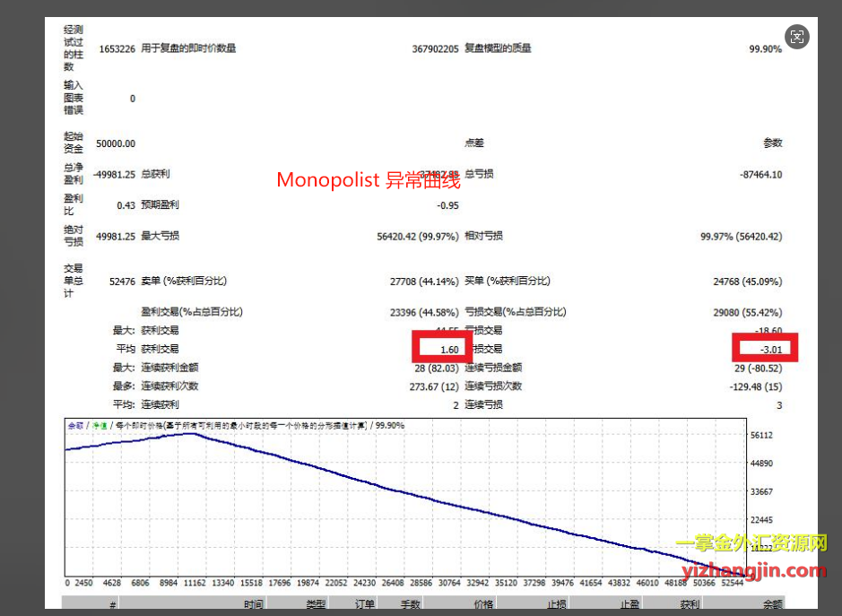Select the short positions value 27708 (44.14%)

[x=424, y=282]
